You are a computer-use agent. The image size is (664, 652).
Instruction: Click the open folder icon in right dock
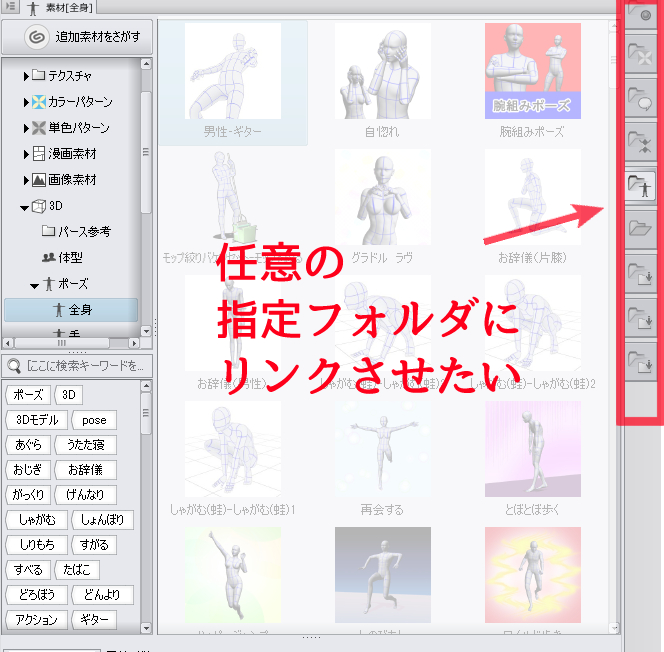[x=640, y=229]
